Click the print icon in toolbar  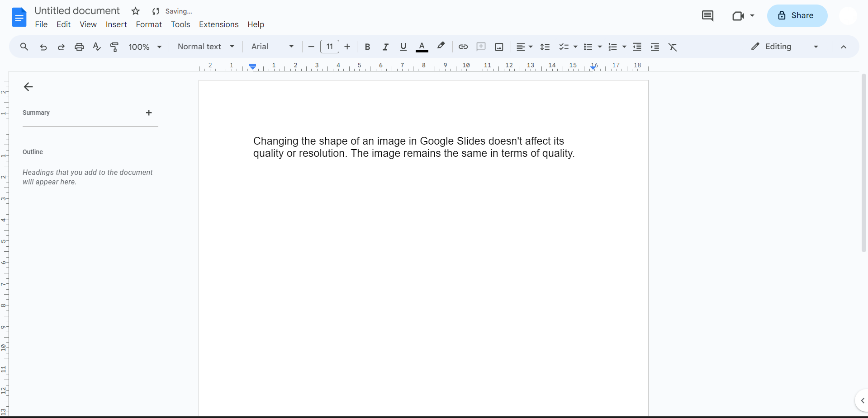79,47
